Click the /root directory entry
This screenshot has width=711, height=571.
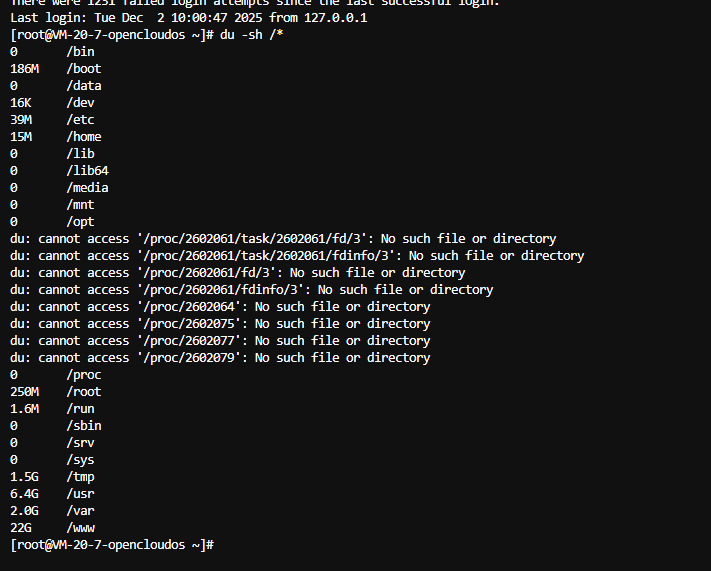(84, 392)
